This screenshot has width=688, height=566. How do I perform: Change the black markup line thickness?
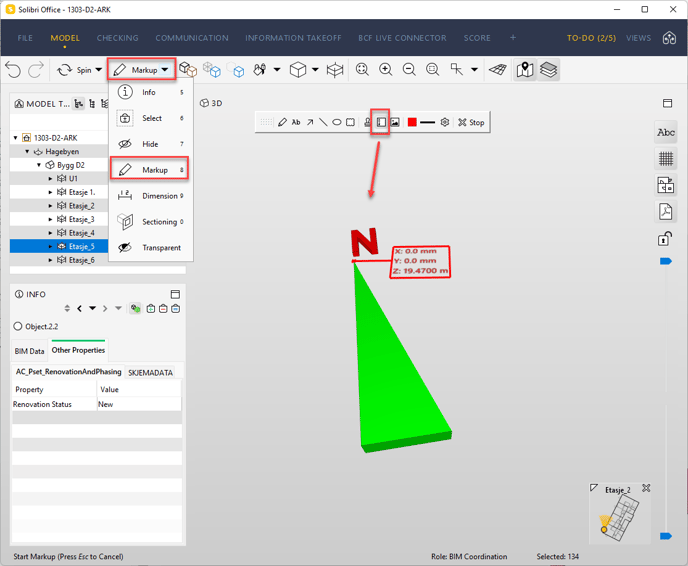427,122
